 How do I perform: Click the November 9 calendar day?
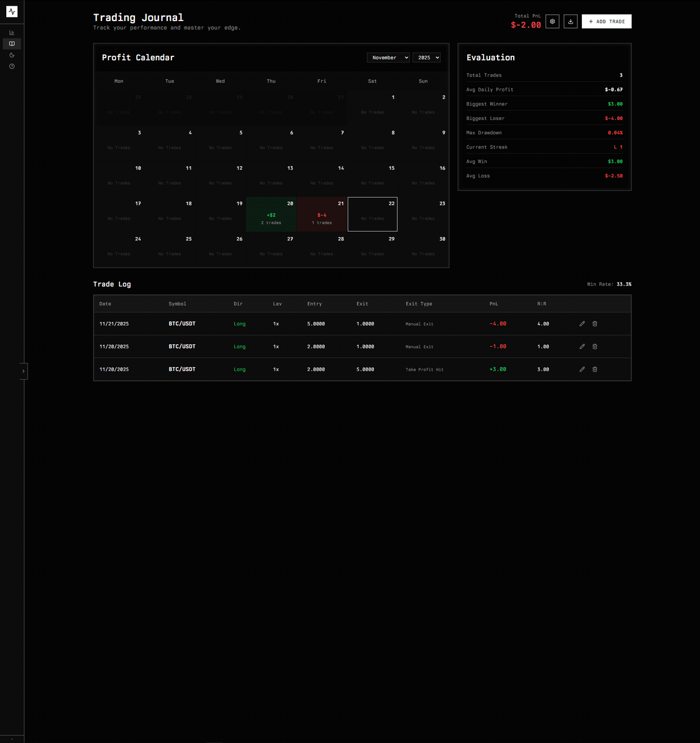pos(423,143)
